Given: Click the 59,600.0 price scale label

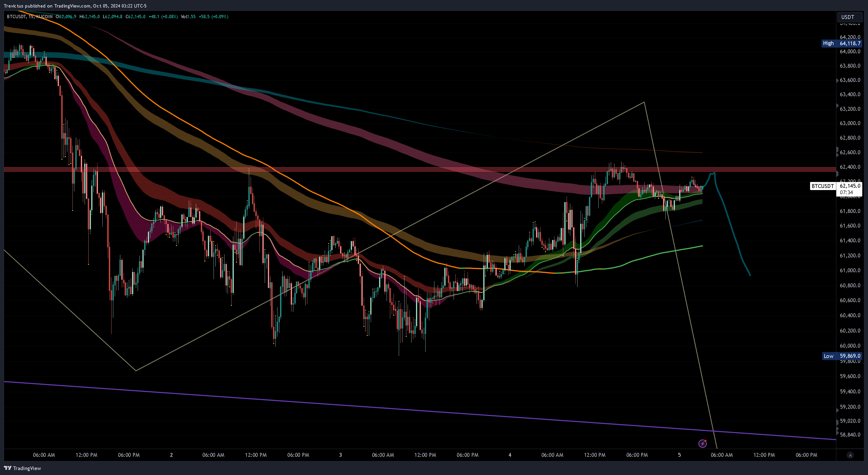Looking at the screenshot, I should pos(850,376).
